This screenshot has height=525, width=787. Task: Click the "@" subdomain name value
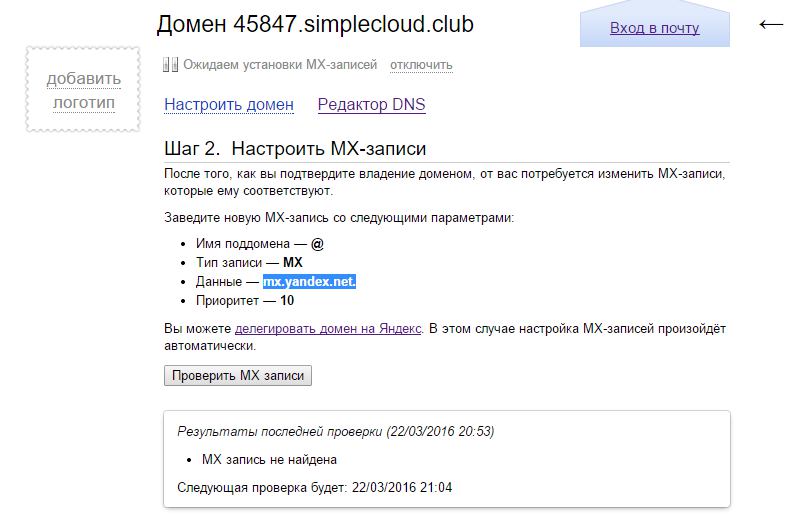tap(317, 244)
